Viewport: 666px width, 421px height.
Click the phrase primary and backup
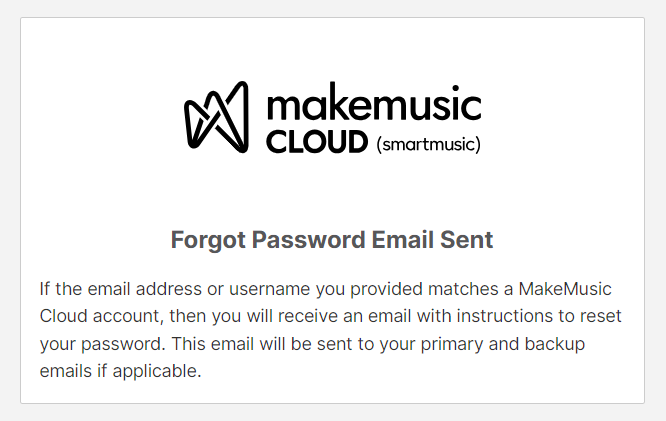503,345
